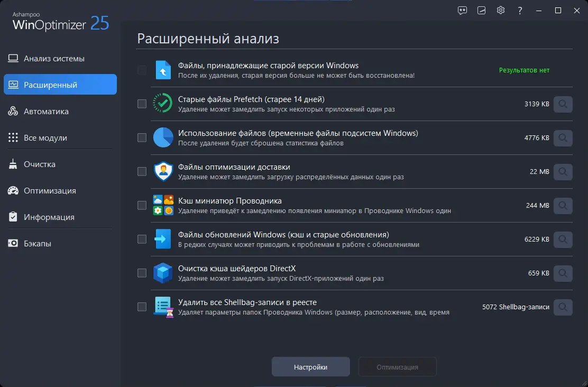
Task: Open the settings gear icon
Action: point(500,10)
